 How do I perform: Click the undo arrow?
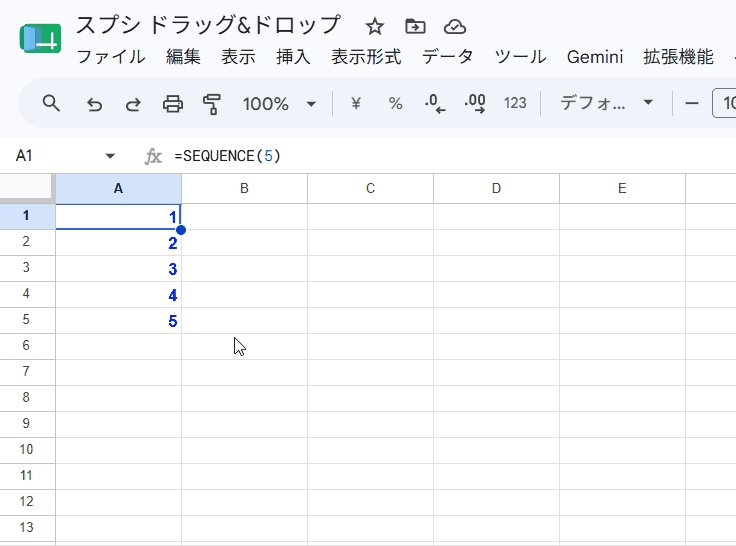[x=94, y=104]
